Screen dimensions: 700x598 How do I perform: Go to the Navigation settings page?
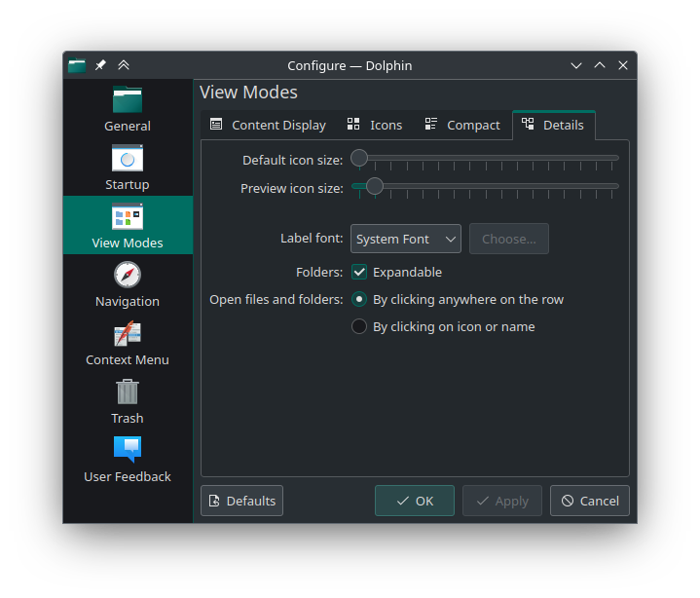(x=128, y=284)
